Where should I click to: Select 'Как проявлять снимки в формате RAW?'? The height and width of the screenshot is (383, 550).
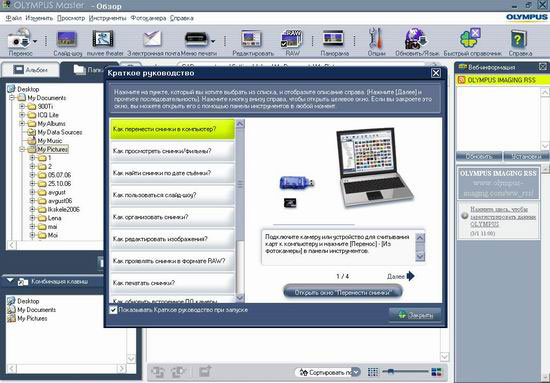click(172, 261)
